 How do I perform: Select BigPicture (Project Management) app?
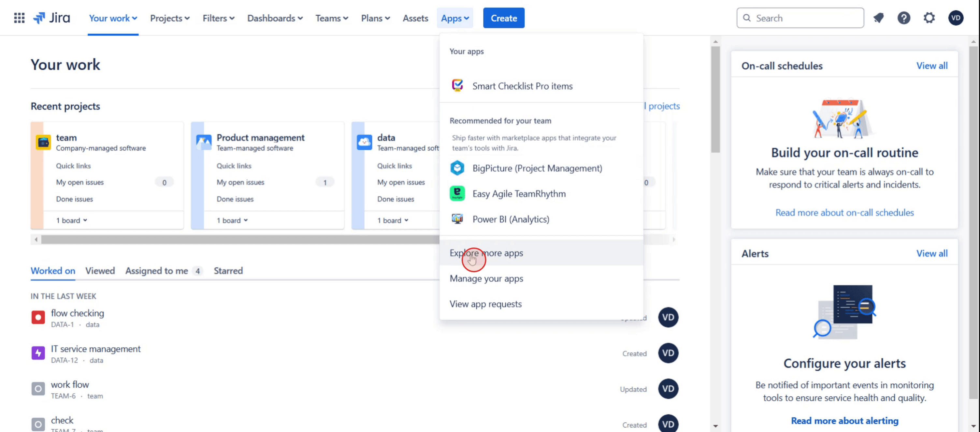pyautogui.click(x=537, y=168)
